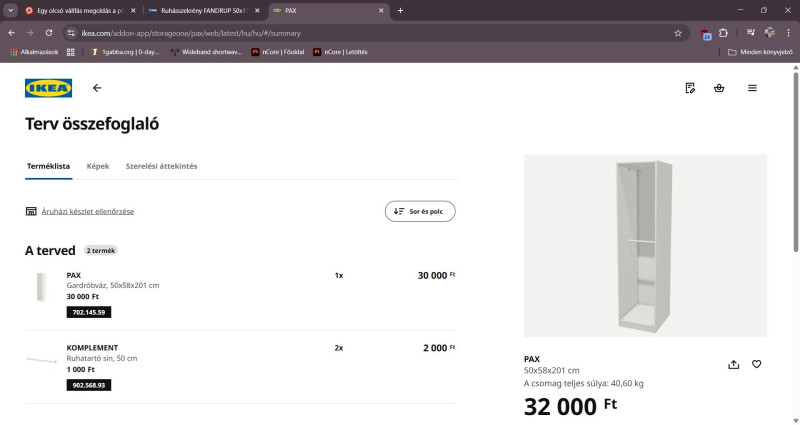
Task: Open Chrome's three-dot menu
Action: 788,33
